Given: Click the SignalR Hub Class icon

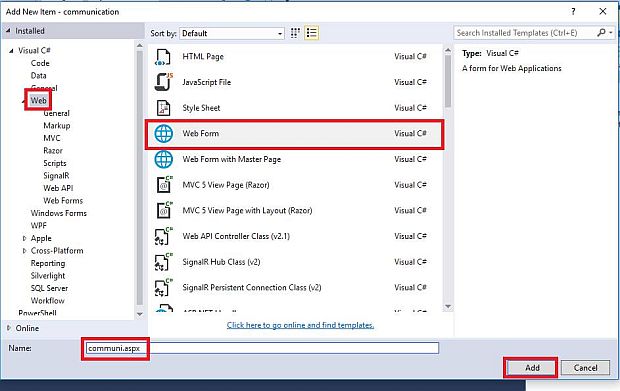Looking at the screenshot, I should click(163, 262).
